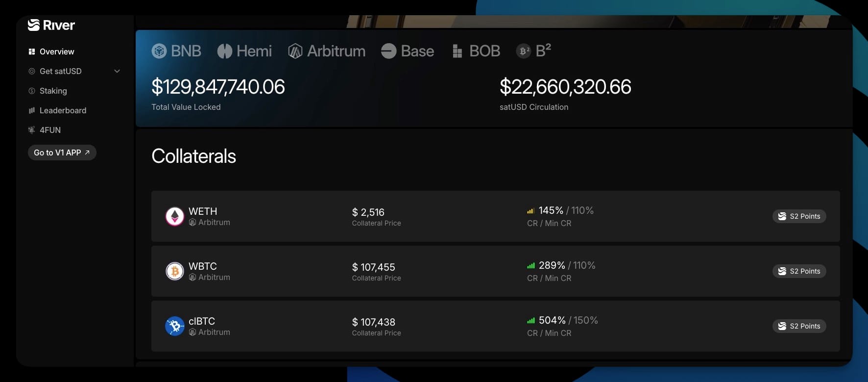Image resolution: width=868 pixels, height=382 pixels.
Task: Select the BNB chain icon
Action: 159,51
